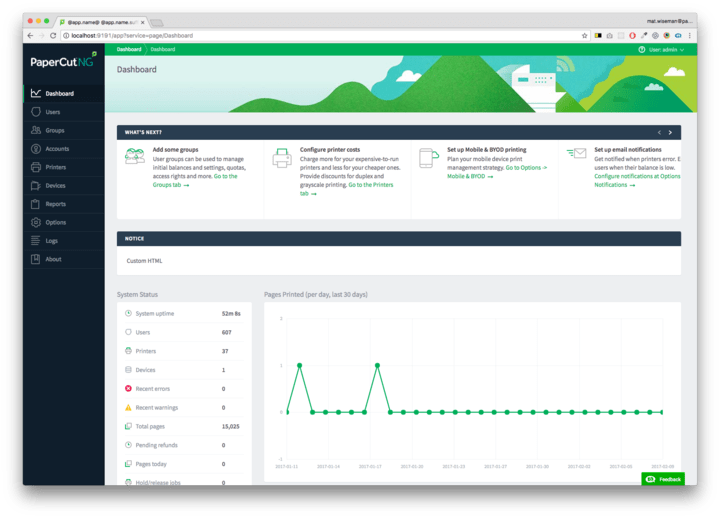Click the yellow Recent warnings triangle icon

[x=128, y=407]
